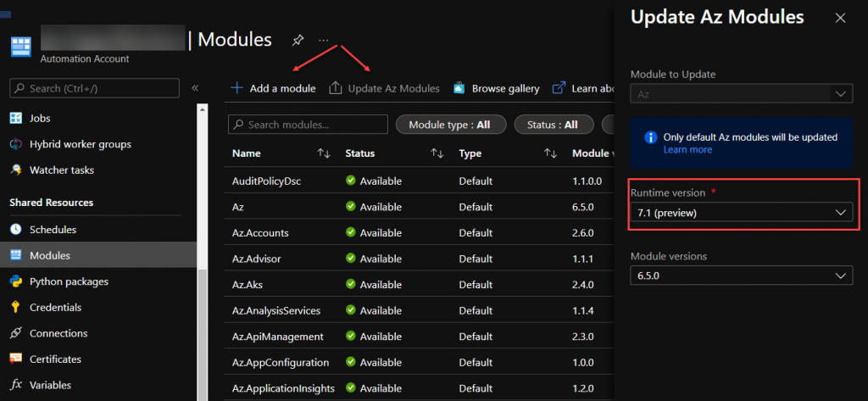Screen dimensions: 868x401
Task: Click Add a module button
Action: (273, 88)
